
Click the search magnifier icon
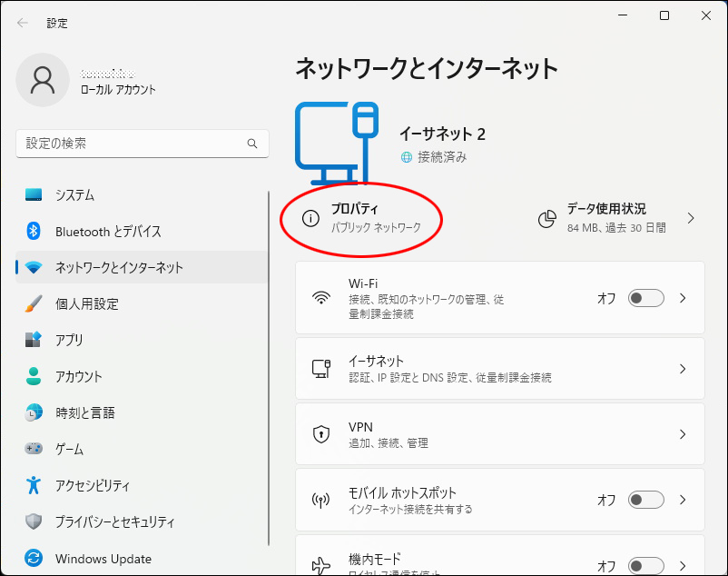pos(252,144)
